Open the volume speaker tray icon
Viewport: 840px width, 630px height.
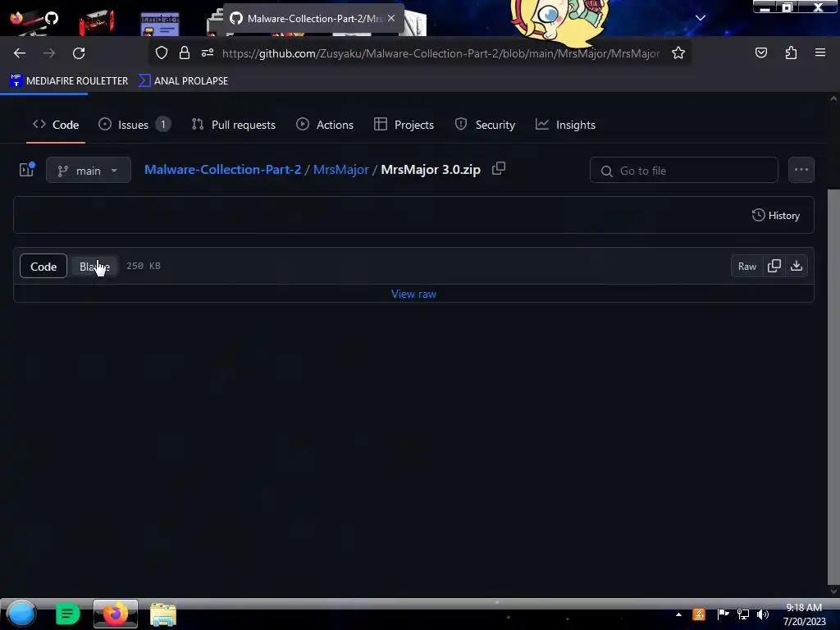(763, 614)
